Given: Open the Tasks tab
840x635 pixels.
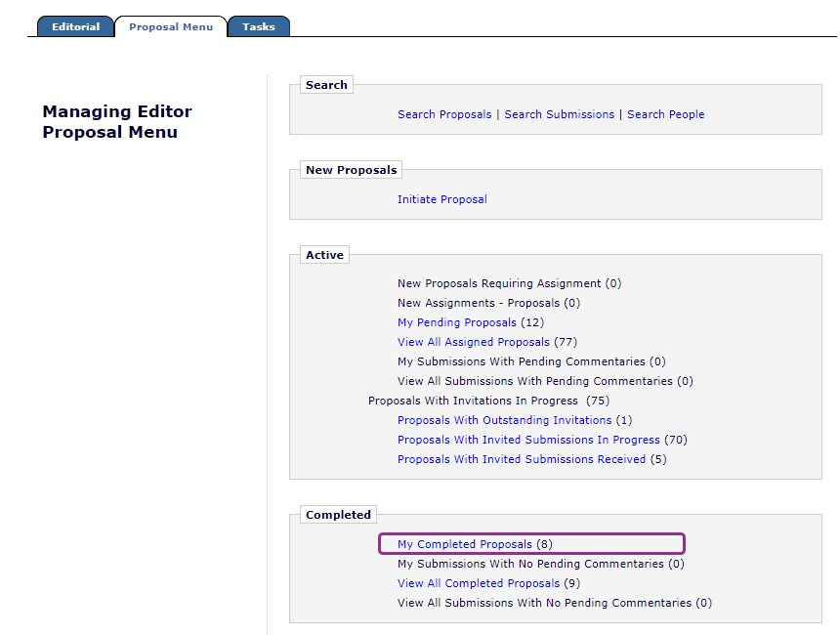Looking at the screenshot, I should 259,27.
